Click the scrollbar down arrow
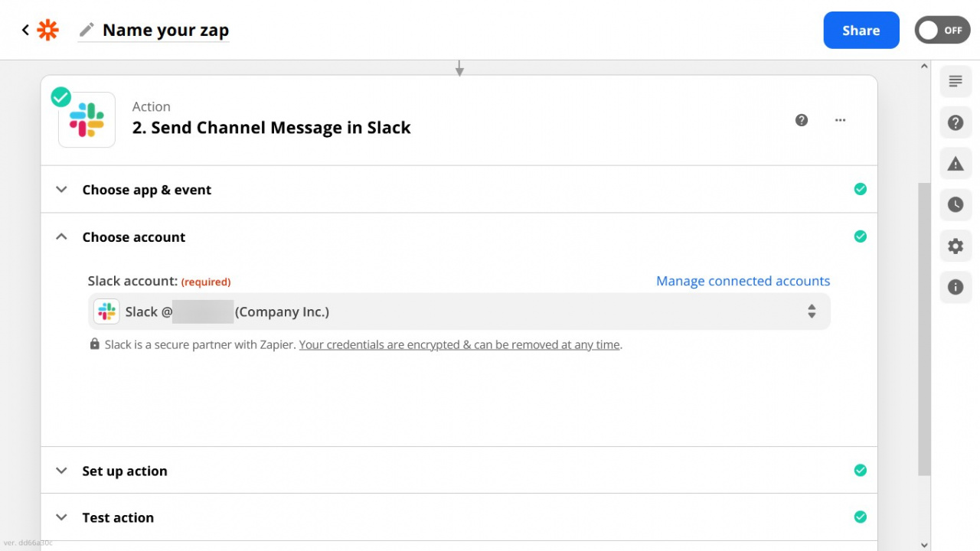Screen dimensions: 980x551 click(x=924, y=545)
